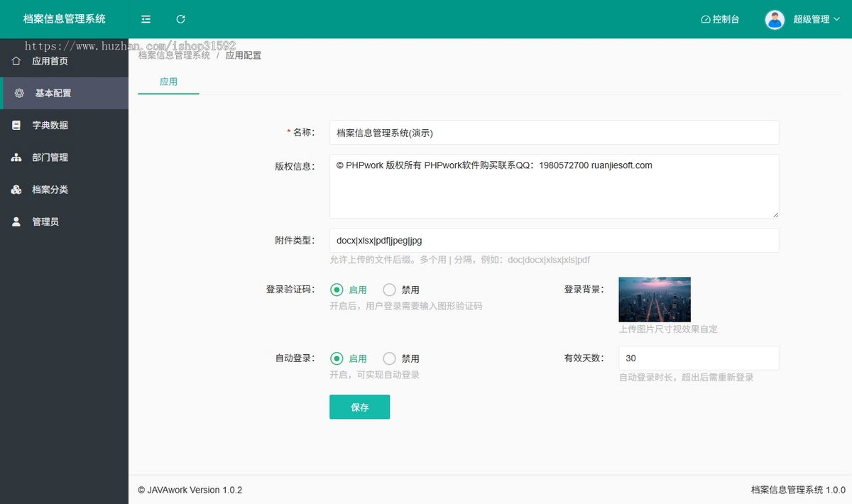Open 字典数据 in the sidebar
The width and height of the screenshot is (852, 504).
coord(64,125)
